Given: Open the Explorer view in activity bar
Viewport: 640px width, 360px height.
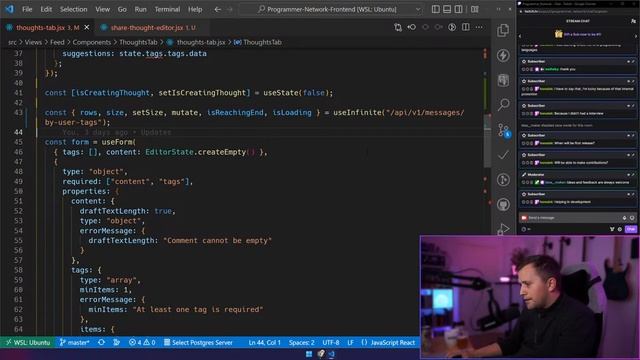Looking at the screenshot, I should pyautogui.click(x=503, y=30).
